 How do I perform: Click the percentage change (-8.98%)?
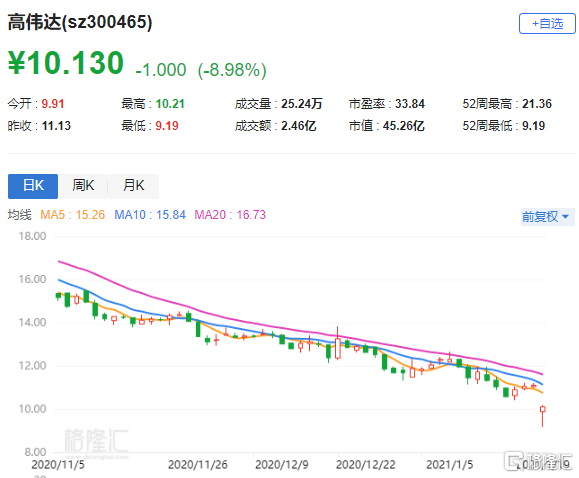click(x=232, y=70)
